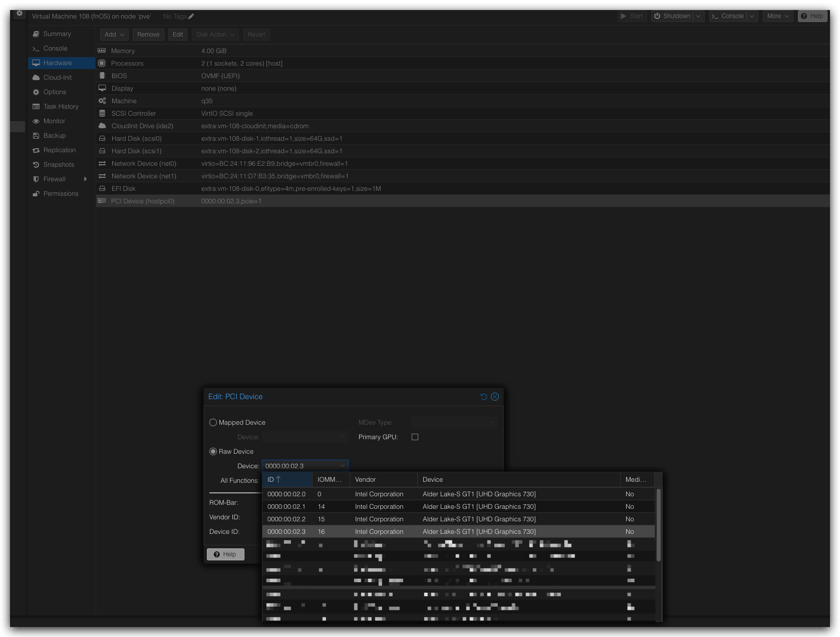Click the reset icon in Edit PCI Device dialog
Screen dimensions: 840x637
tap(483, 397)
